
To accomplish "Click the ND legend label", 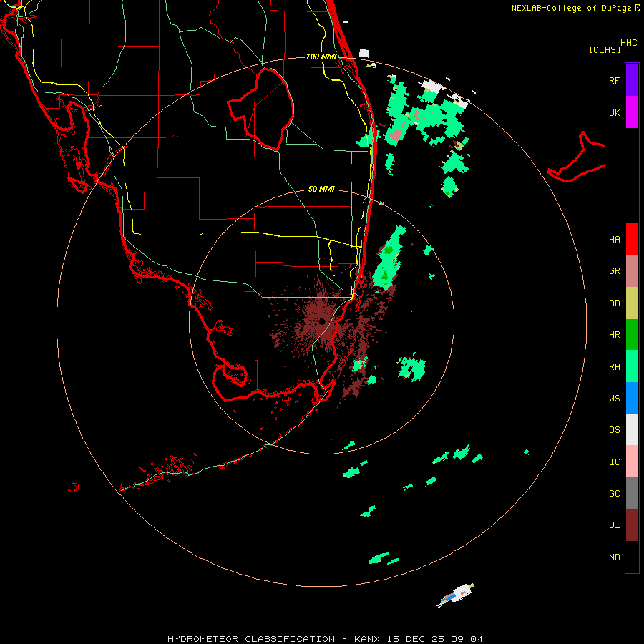I will 614,557.
